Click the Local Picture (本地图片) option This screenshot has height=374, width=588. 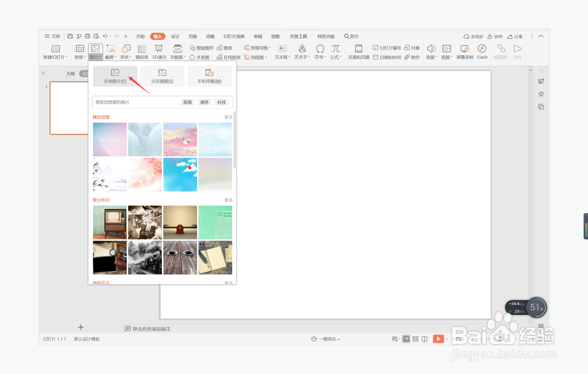coord(115,76)
